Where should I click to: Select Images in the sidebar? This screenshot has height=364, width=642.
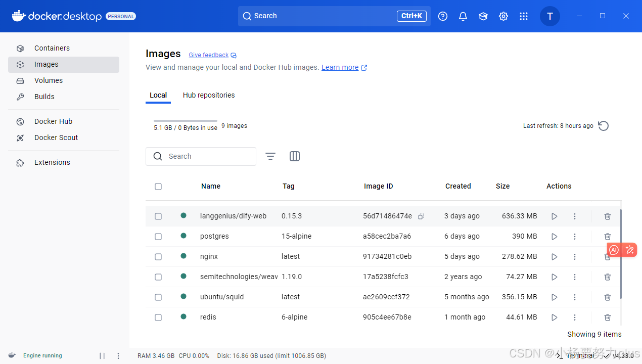[x=64, y=65]
